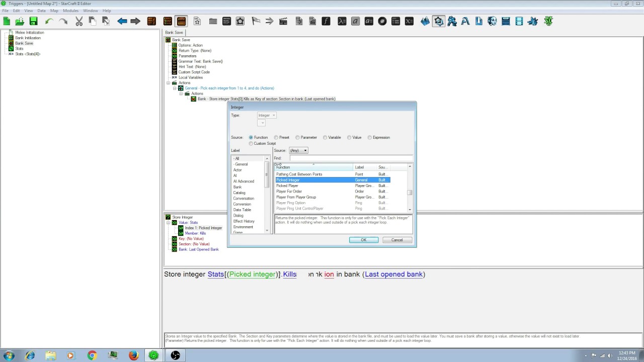Click the green New document icon

(x=7, y=21)
